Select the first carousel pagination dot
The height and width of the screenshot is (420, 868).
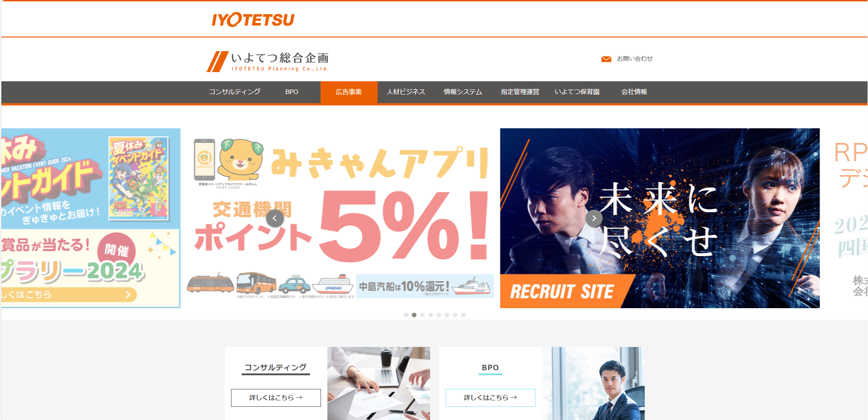point(405,315)
